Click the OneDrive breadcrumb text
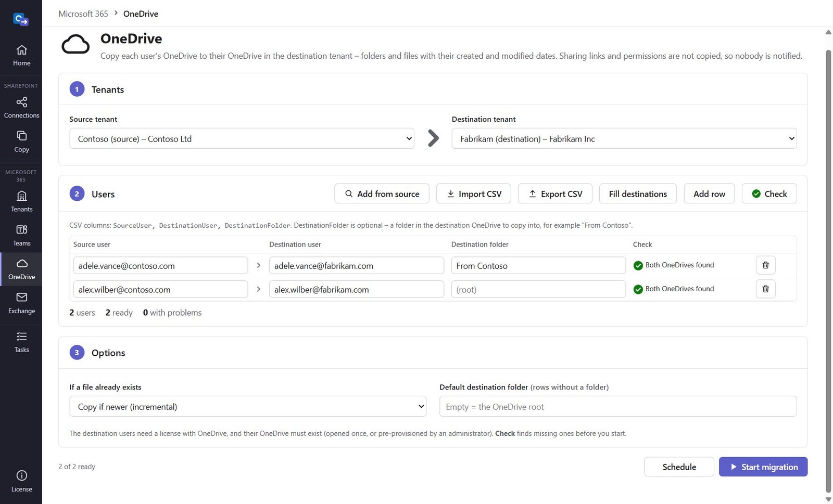833x504 pixels. coord(141,14)
